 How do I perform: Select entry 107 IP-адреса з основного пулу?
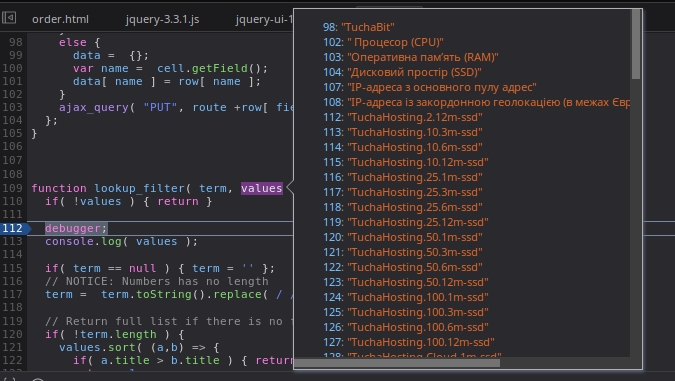430,87
